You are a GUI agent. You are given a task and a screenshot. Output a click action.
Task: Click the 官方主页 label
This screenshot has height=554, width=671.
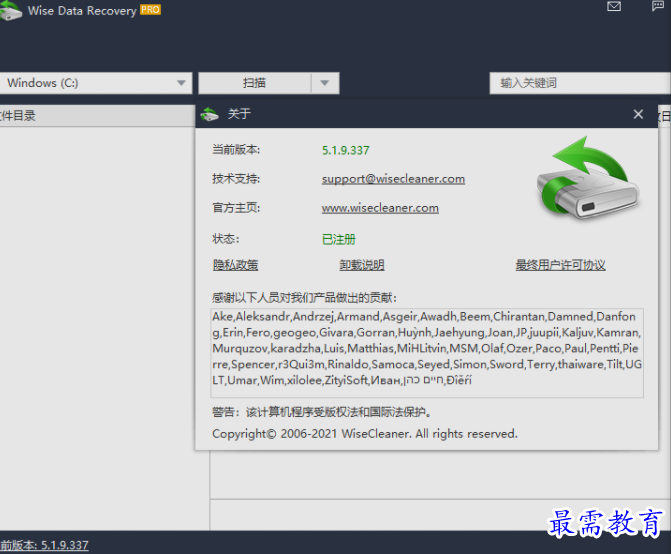(x=236, y=208)
